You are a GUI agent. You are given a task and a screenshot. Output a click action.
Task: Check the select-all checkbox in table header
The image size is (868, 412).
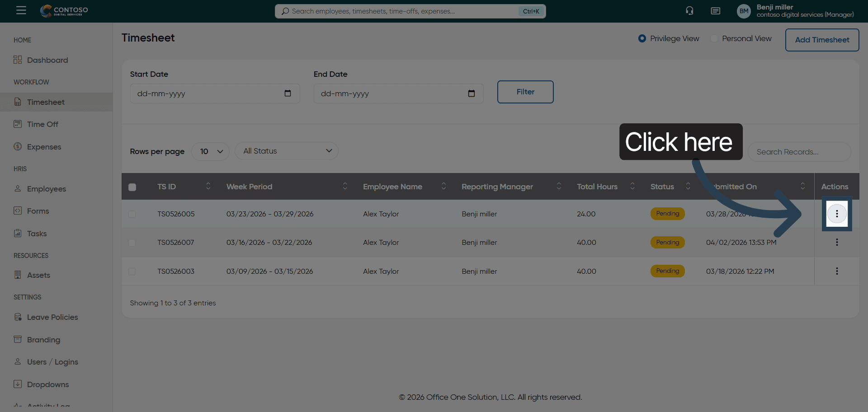point(132,187)
